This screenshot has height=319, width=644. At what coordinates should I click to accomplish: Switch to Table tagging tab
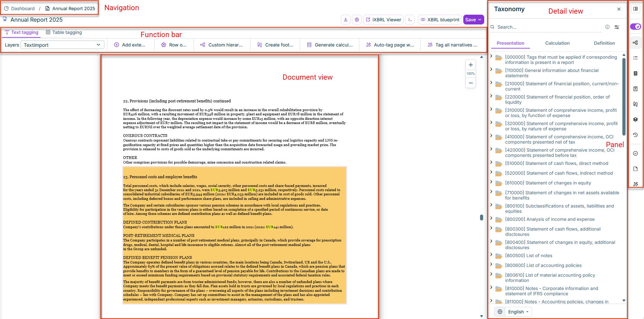(64, 32)
